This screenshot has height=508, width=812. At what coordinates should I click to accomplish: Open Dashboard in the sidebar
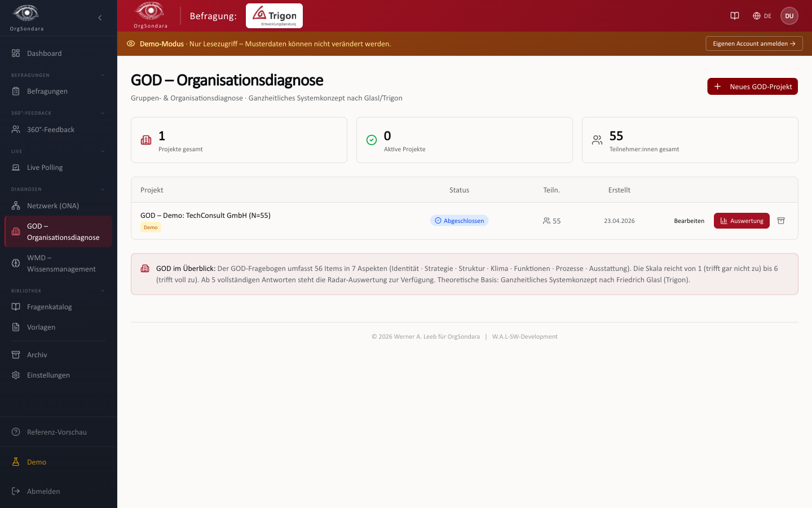pos(59,53)
